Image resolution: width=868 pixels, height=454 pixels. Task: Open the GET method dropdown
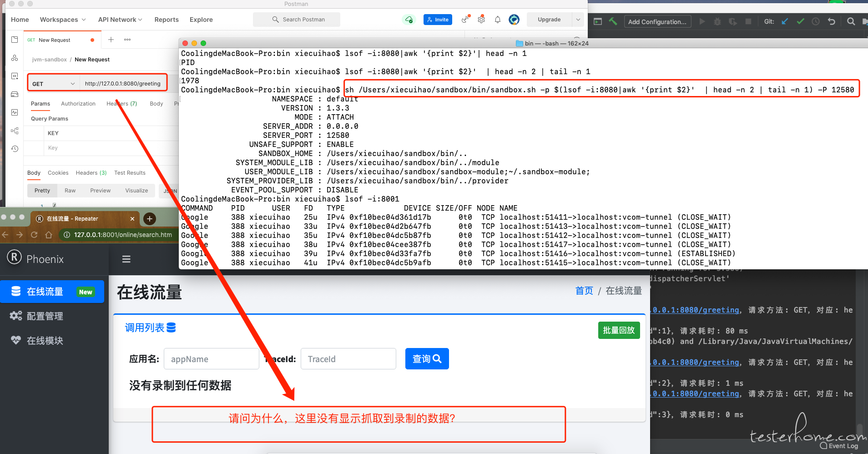[x=53, y=84]
